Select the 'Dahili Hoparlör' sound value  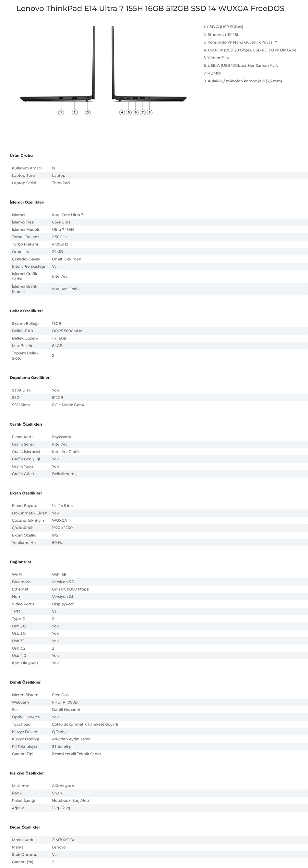coord(67,710)
